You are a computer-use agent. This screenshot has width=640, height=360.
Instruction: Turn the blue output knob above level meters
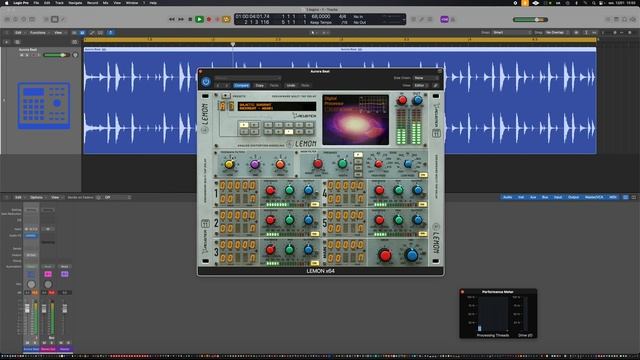pos(417,100)
